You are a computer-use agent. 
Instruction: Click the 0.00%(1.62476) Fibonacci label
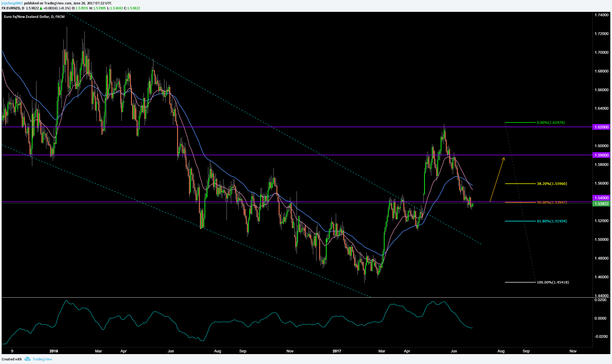(x=551, y=122)
